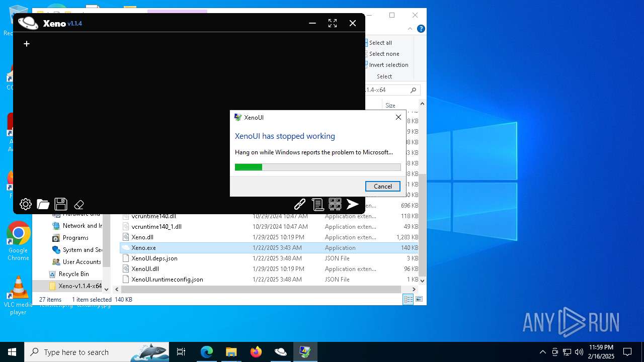The image size is (644, 362).
Task: Open System and Security tree item
Action: 77,250
